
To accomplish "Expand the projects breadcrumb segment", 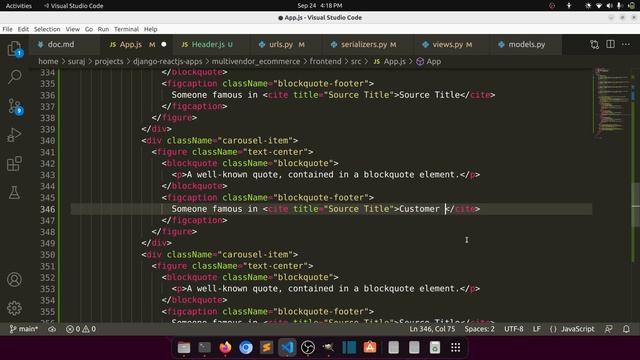I will (109, 61).
